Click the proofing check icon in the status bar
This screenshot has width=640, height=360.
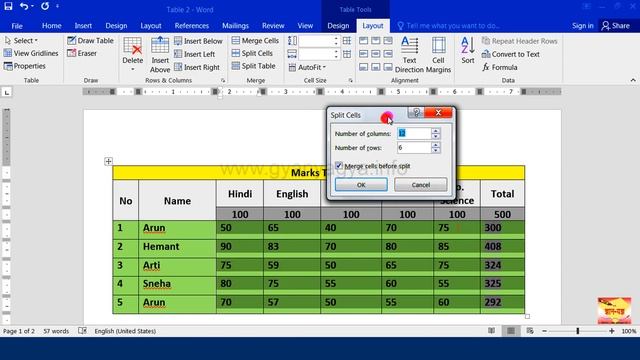click(82, 331)
